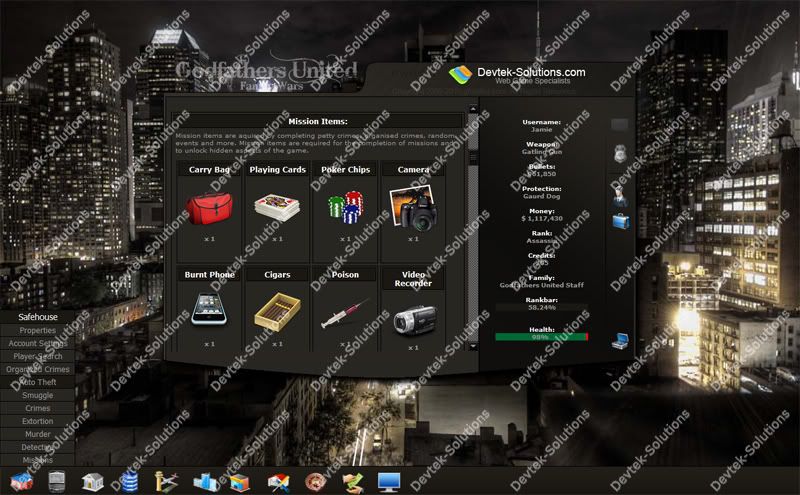Click the Carry Bag red bag item
Viewport: 800px width, 495px height.
click(x=209, y=206)
